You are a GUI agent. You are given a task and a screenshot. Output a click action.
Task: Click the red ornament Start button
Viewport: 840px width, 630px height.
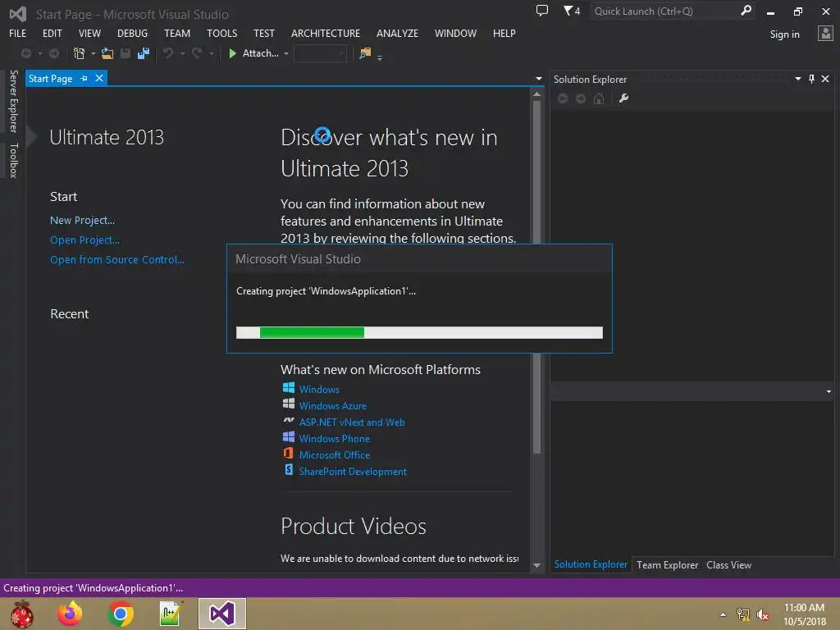(x=22, y=614)
